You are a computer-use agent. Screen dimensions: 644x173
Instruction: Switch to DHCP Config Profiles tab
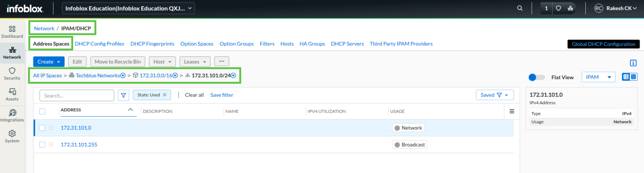pos(99,44)
